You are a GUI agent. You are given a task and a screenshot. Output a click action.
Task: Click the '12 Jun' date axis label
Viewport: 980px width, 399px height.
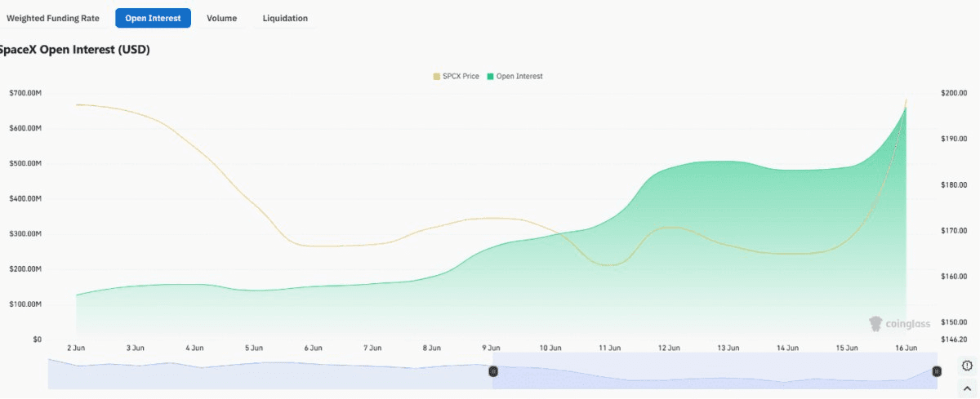669,348
